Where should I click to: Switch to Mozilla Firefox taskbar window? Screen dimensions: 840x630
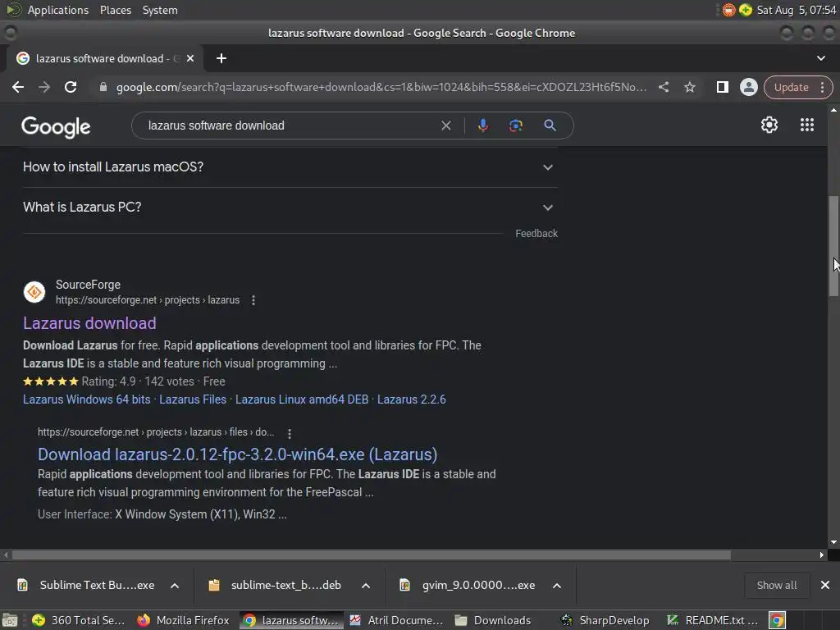point(183,620)
